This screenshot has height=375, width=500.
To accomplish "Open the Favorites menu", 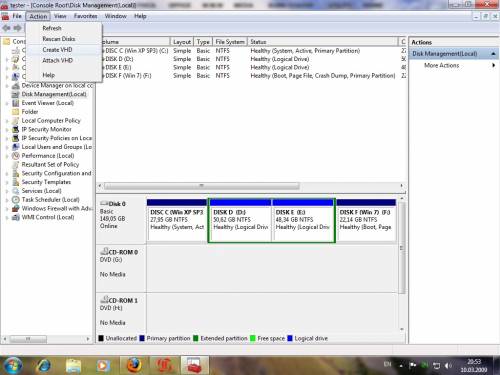I will (86, 16).
